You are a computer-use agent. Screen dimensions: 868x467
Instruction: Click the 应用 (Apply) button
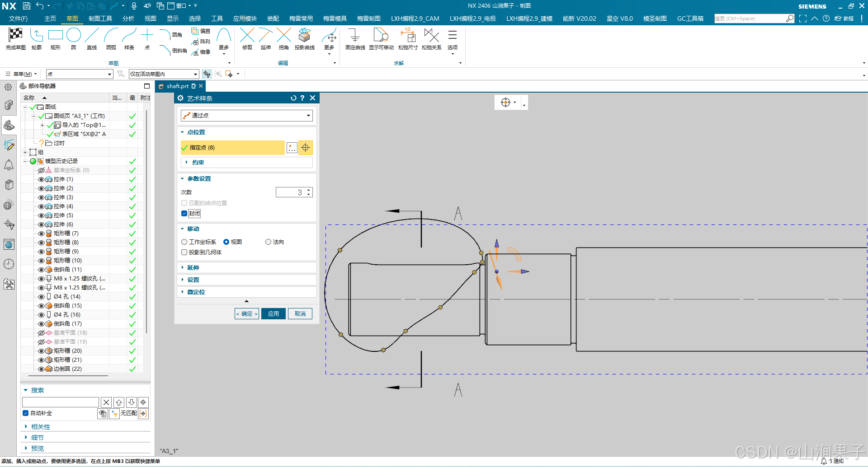point(274,314)
